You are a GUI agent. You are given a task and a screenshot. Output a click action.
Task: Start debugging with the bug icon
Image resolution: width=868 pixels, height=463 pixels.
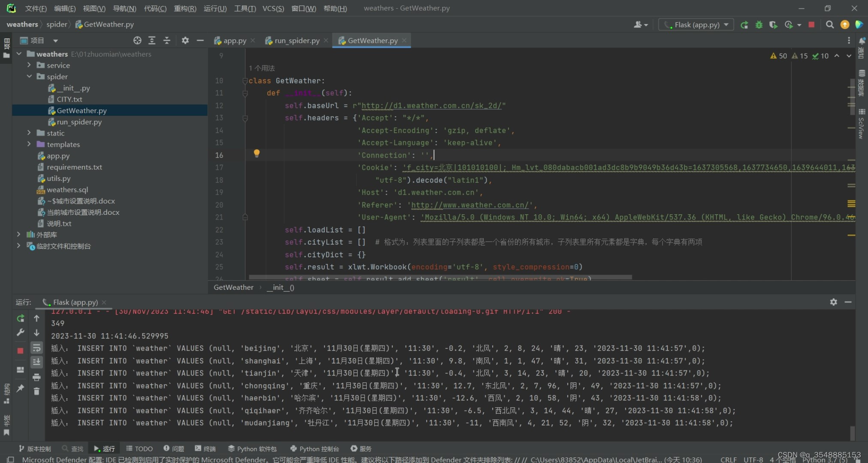tap(759, 25)
